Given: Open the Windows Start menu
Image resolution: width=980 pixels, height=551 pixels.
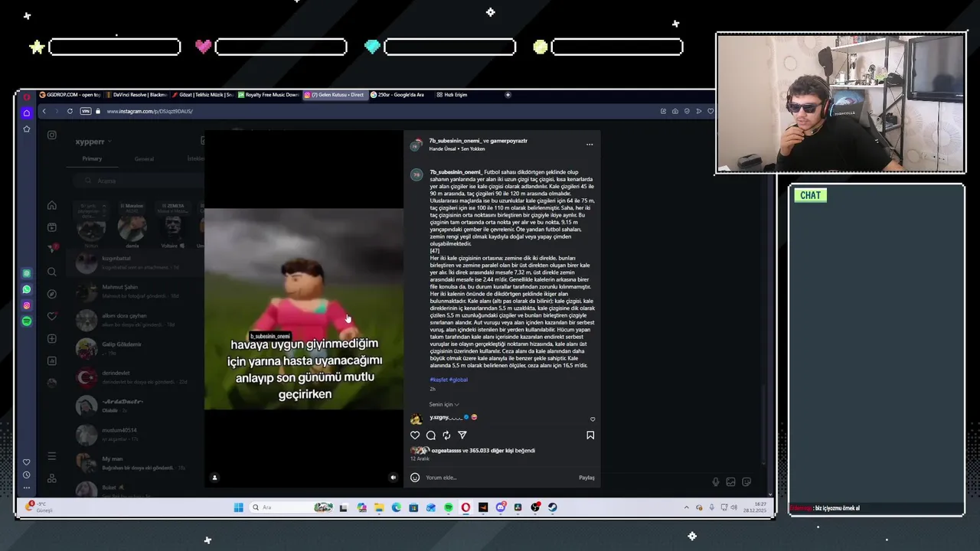Looking at the screenshot, I should [238, 507].
